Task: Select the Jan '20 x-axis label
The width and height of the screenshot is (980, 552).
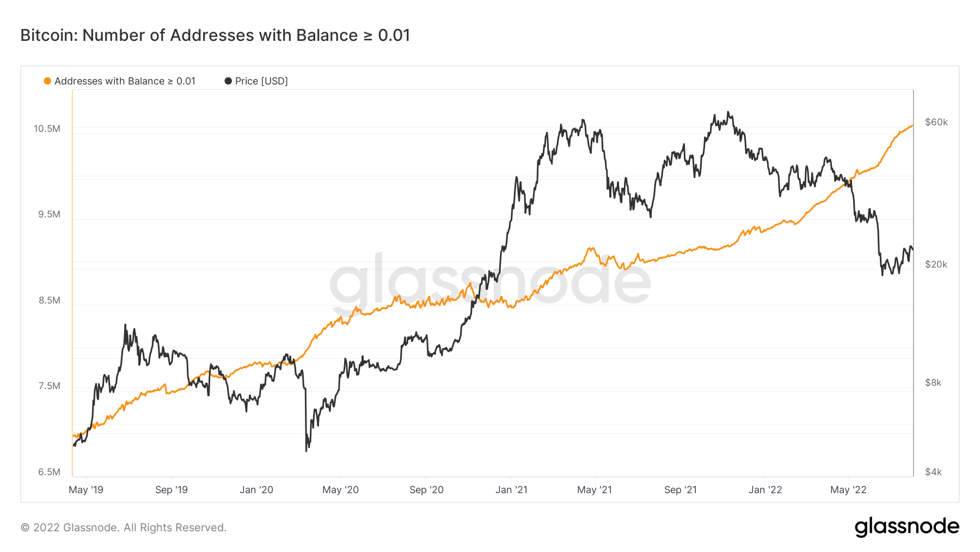Action: coord(256,490)
